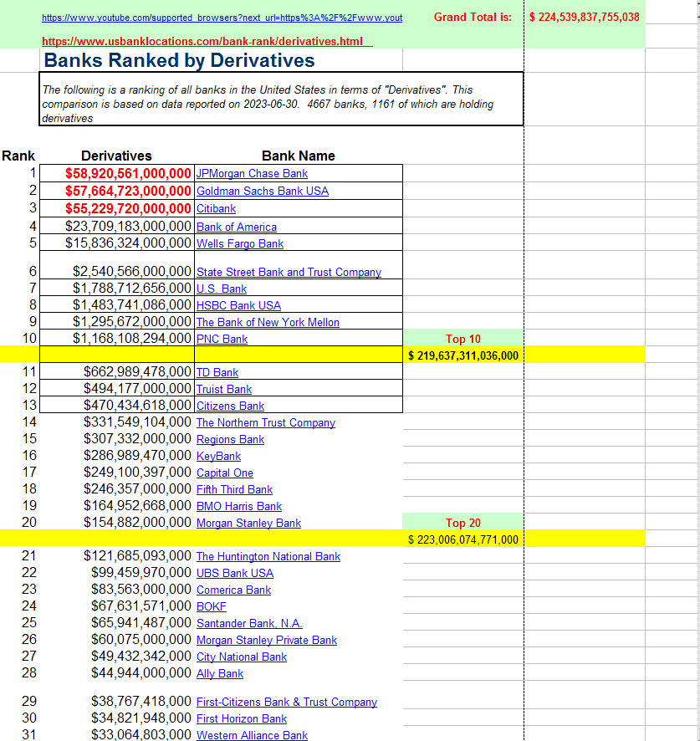Click the U.S. Bank link
Image resolution: width=700 pixels, height=741 pixels.
coord(222,289)
